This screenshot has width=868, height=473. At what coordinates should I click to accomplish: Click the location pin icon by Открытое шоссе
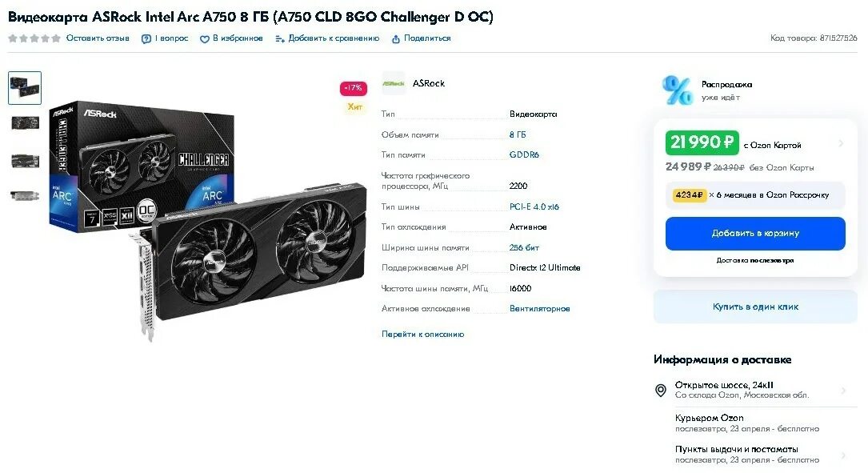pos(661,391)
